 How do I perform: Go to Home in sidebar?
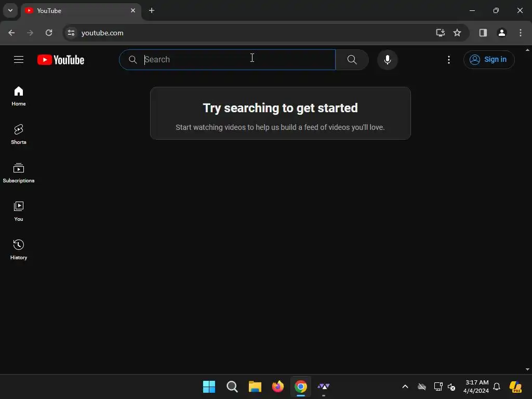coord(19,96)
